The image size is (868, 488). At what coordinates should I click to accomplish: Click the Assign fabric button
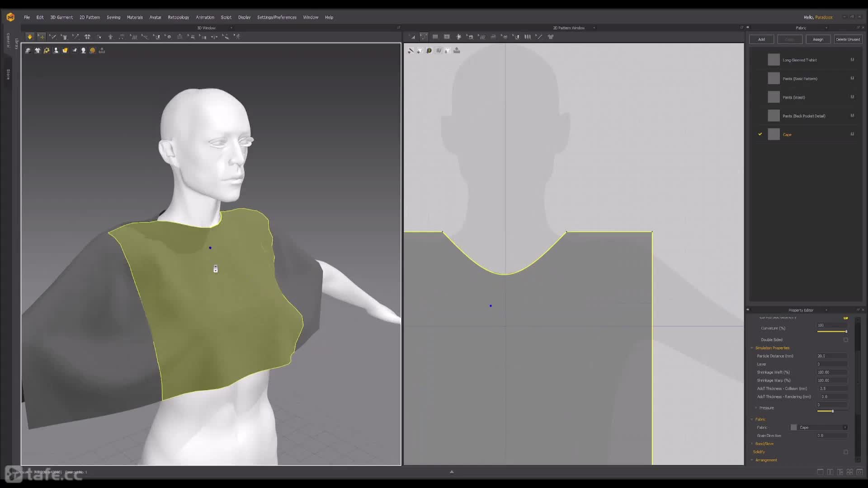tap(818, 39)
